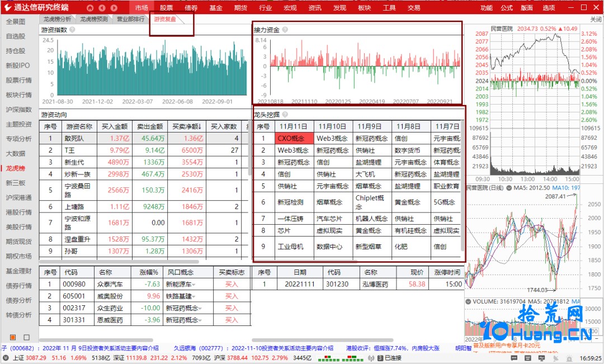Viewport: 604px width, 364px height.
Task: Click the 11月11日 column header
Action: [294, 126]
